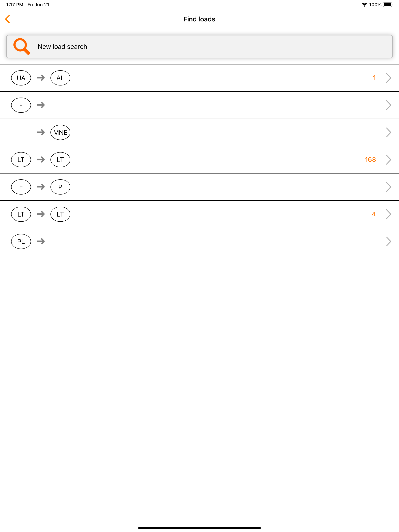
Task: Click the F origin country badge
Action: point(21,105)
